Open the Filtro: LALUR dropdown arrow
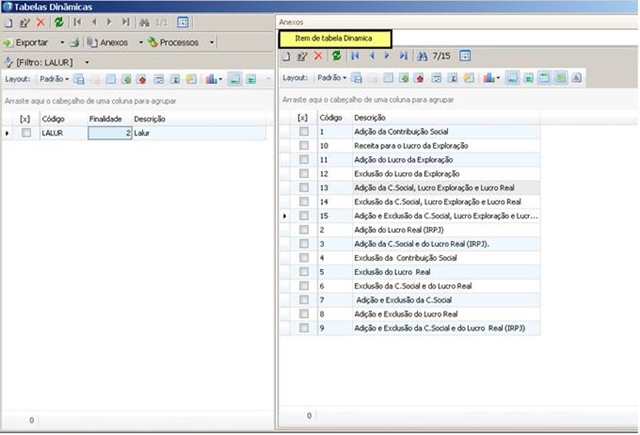Screen dimensions: 640x435 (x=87, y=62)
